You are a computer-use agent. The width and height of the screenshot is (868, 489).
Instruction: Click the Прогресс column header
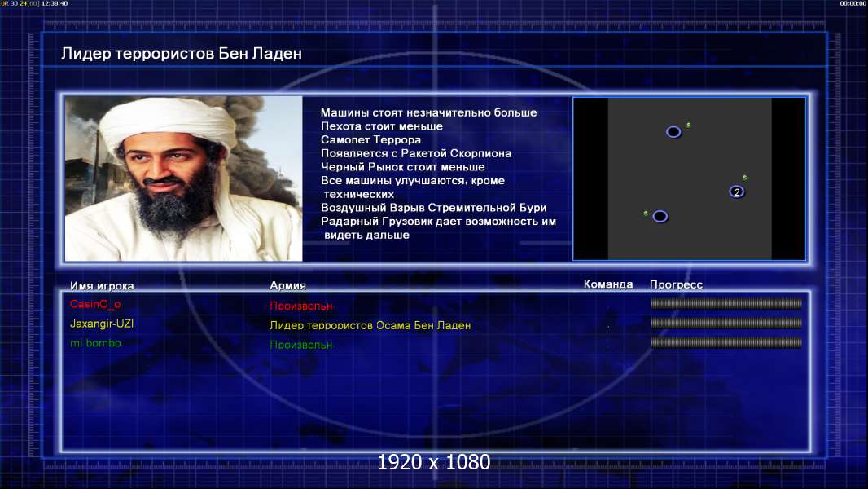(676, 284)
